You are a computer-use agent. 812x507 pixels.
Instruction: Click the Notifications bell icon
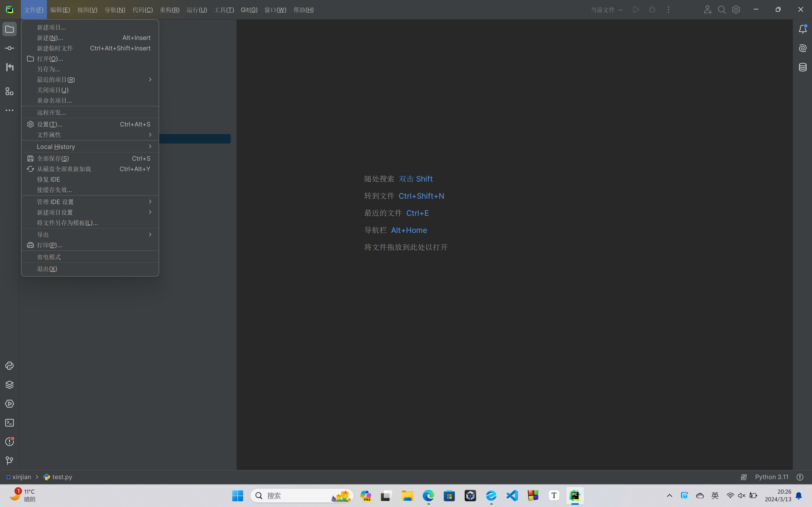coord(802,29)
